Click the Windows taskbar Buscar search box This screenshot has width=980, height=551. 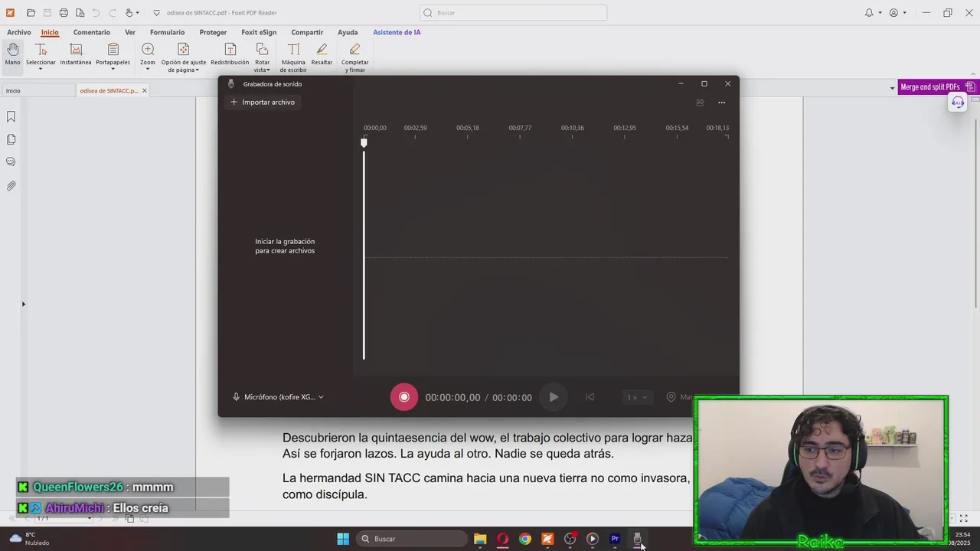tap(412, 539)
